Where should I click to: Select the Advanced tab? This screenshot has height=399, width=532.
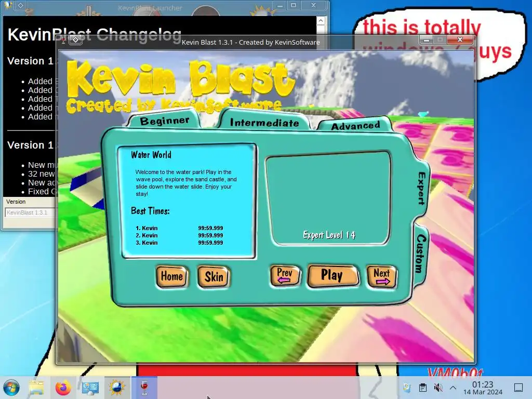tap(355, 126)
